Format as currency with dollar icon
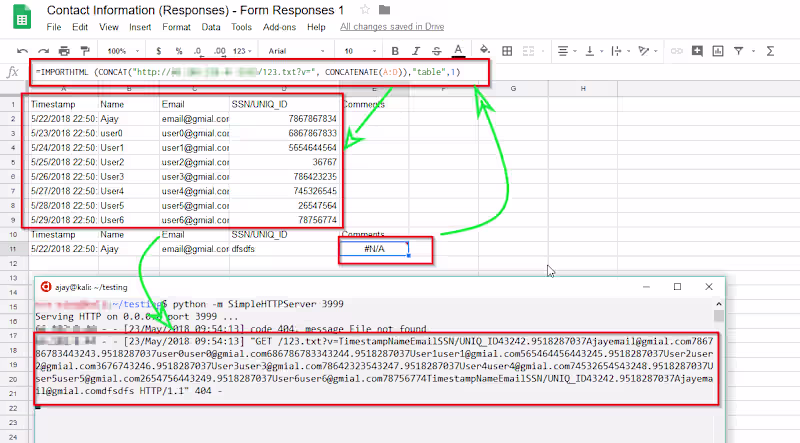 159,51
